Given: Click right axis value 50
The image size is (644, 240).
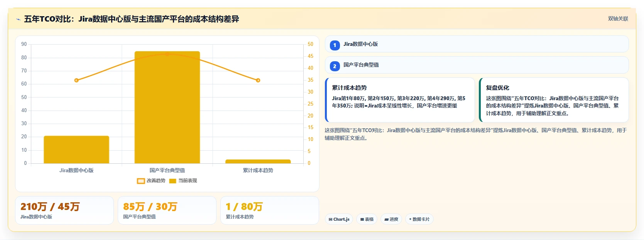Looking at the screenshot, I should [311, 44].
